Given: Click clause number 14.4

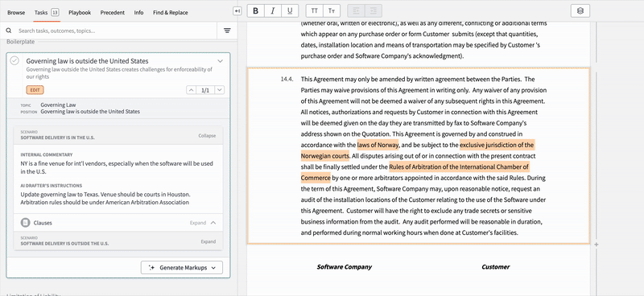Looking at the screenshot, I should tap(287, 80).
